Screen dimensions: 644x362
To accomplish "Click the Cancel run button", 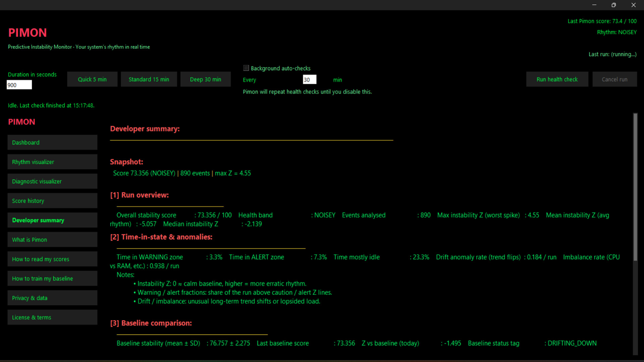I will pyautogui.click(x=614, y=79).
